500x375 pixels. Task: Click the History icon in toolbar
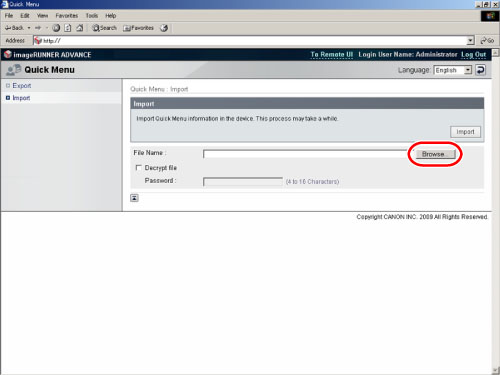tap(164, 28)
